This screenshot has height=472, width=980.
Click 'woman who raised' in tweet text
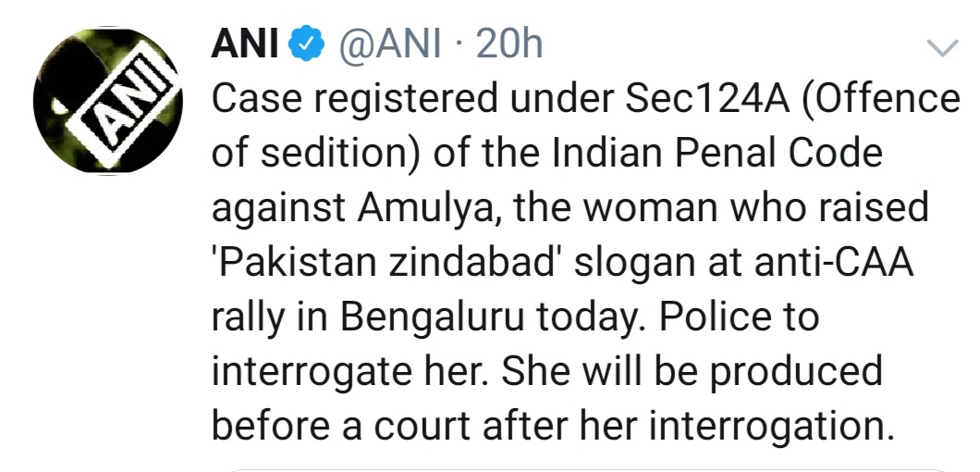(755, 208)
